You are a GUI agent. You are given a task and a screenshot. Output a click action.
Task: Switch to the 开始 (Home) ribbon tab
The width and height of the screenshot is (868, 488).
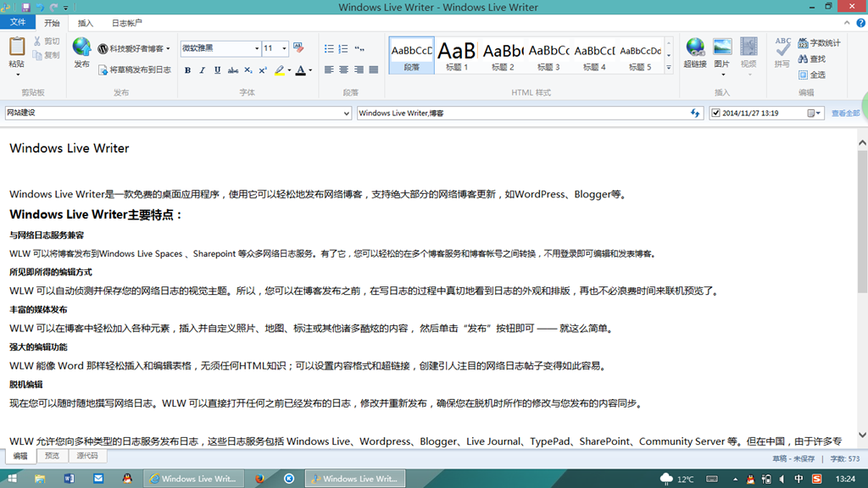click(52, 23)
